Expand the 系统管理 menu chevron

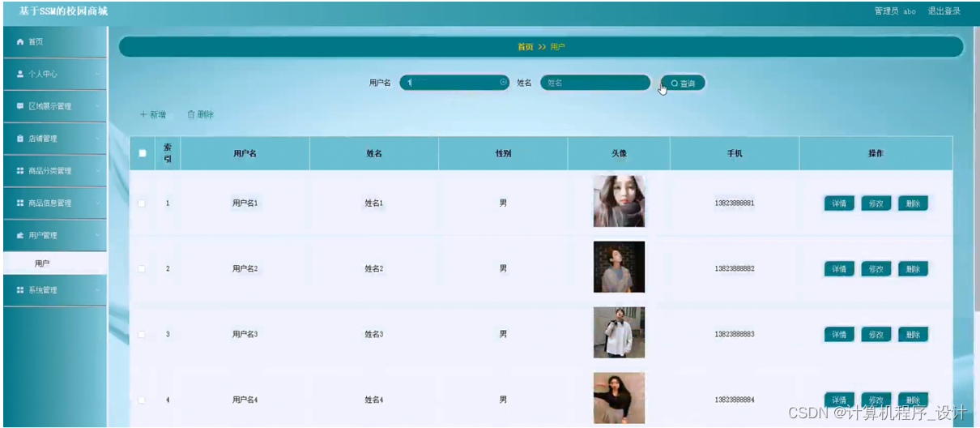97,289
